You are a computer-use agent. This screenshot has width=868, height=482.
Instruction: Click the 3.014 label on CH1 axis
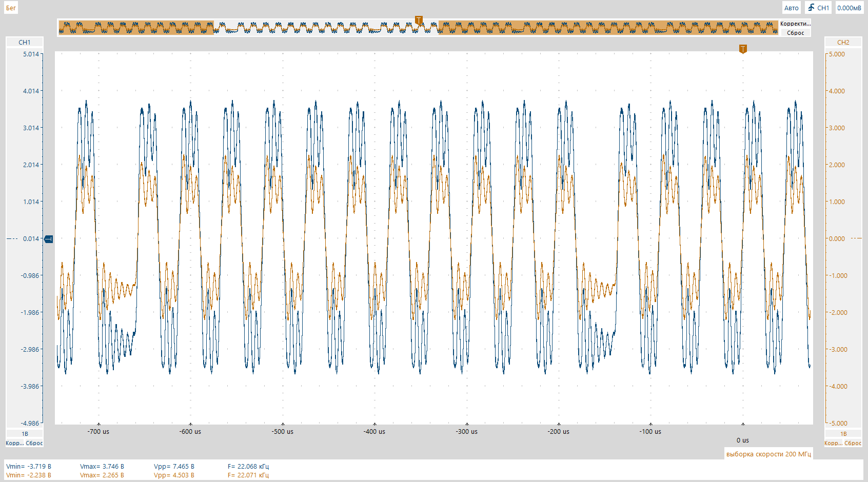31,128
